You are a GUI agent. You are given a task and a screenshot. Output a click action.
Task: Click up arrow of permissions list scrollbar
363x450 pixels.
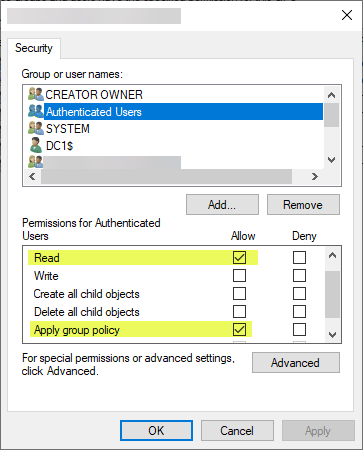tap(332, 256)
